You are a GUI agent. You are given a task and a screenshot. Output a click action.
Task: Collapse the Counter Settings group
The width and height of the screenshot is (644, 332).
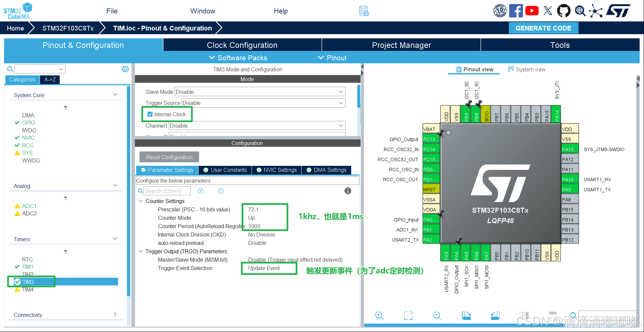coord(141,201)
